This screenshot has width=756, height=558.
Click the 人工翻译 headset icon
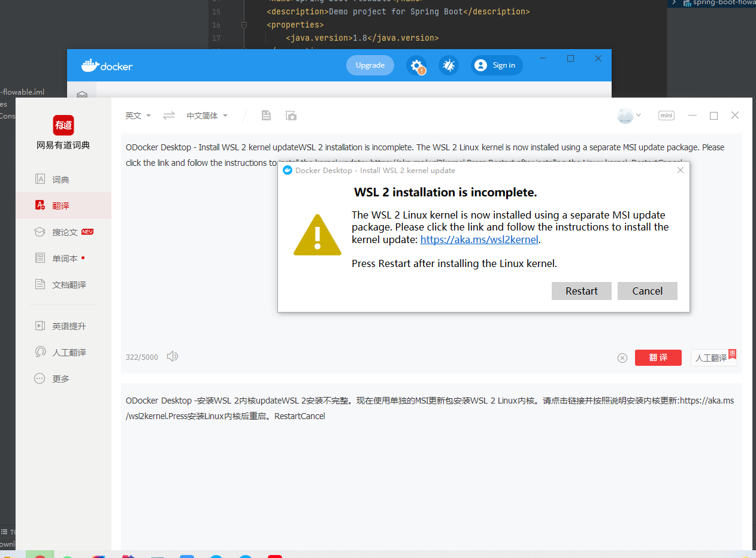click(40, 352)
